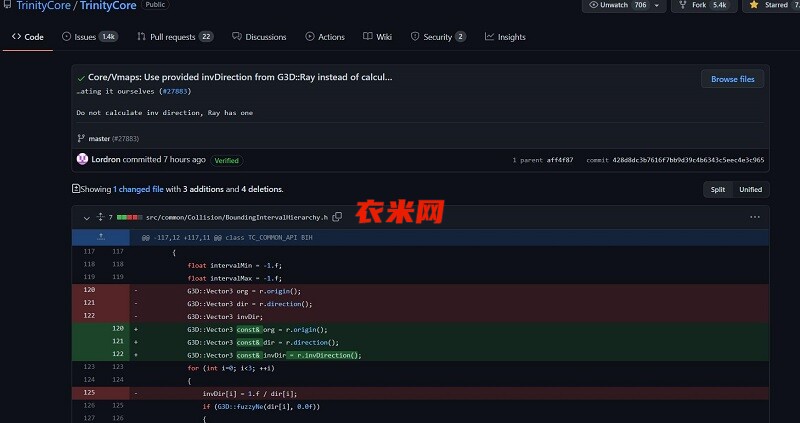Viewport: 800px width, 423px height.
Task: Click the added line with r.invDirection()
Action: click(274, 355)
